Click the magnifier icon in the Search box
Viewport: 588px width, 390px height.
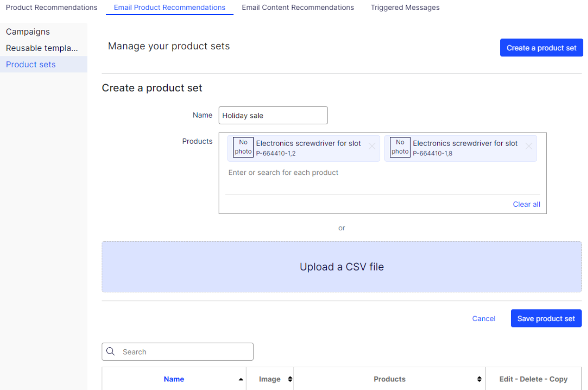(x=110, y=352)
